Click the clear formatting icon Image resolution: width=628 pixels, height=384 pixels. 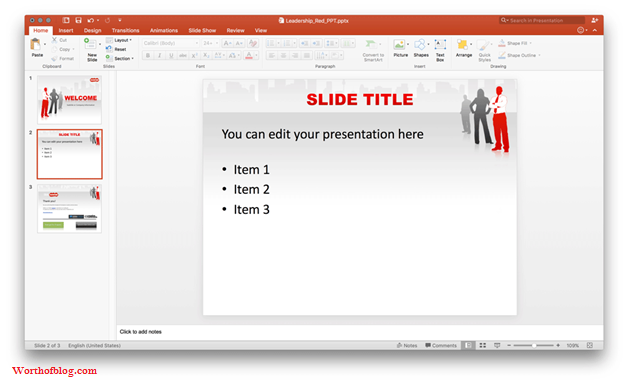pyautogui.click(x=253, y=43)
